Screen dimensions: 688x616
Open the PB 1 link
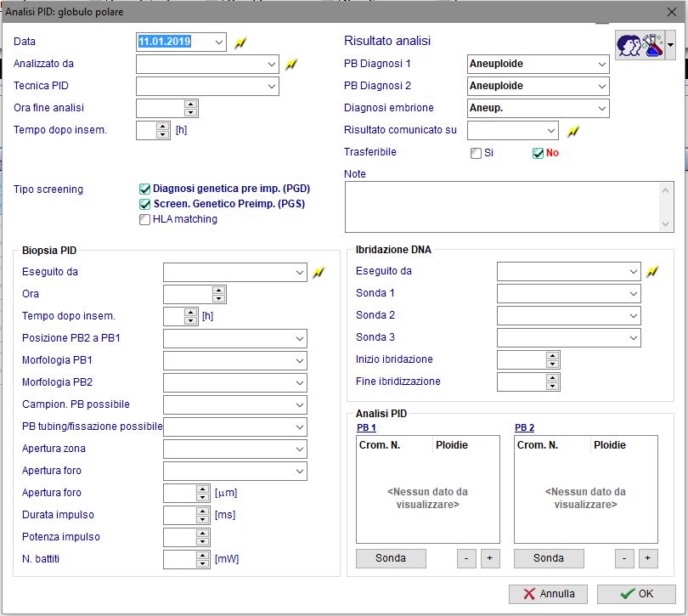tap(366, 427)
